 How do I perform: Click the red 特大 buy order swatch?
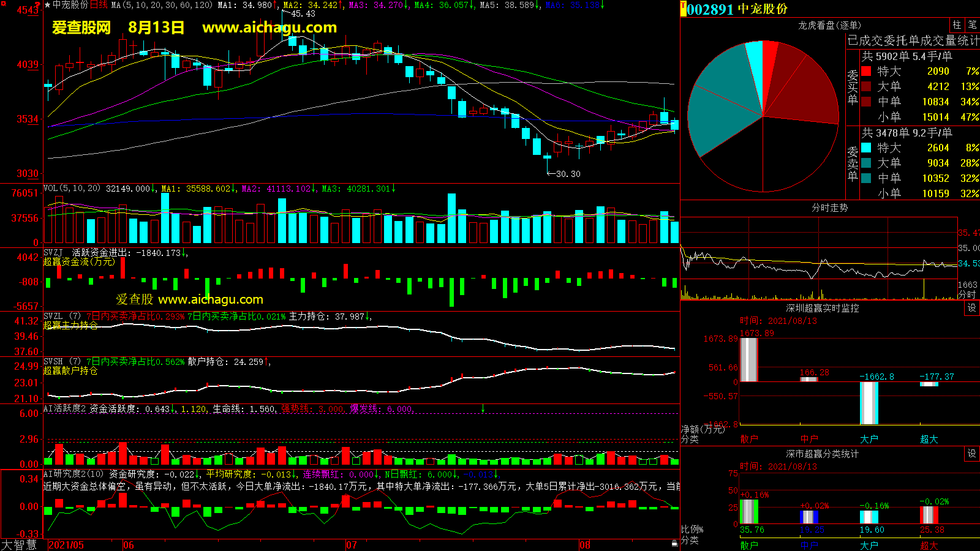click(866, 71)
